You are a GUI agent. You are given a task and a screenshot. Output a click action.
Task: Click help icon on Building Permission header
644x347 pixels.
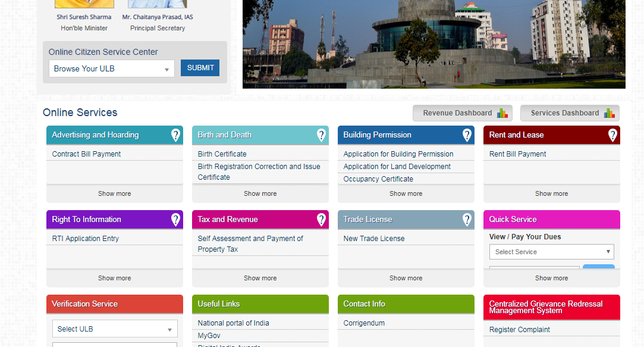point(467,135)
